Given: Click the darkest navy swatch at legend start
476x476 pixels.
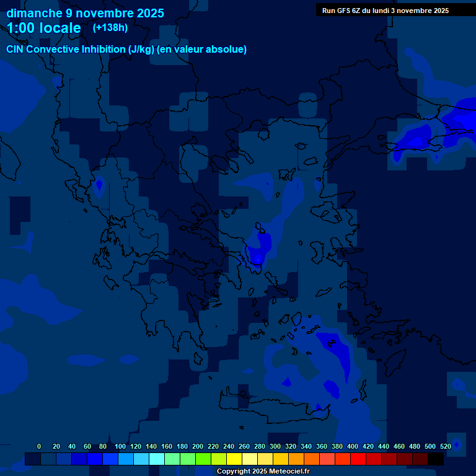Looking at the screenshot, I should 33,459.
